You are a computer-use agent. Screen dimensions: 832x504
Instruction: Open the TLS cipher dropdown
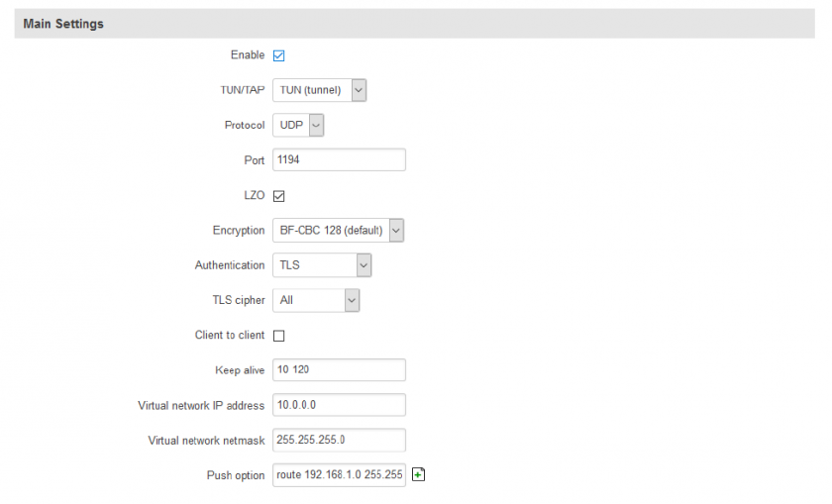[x=316, y=300]
